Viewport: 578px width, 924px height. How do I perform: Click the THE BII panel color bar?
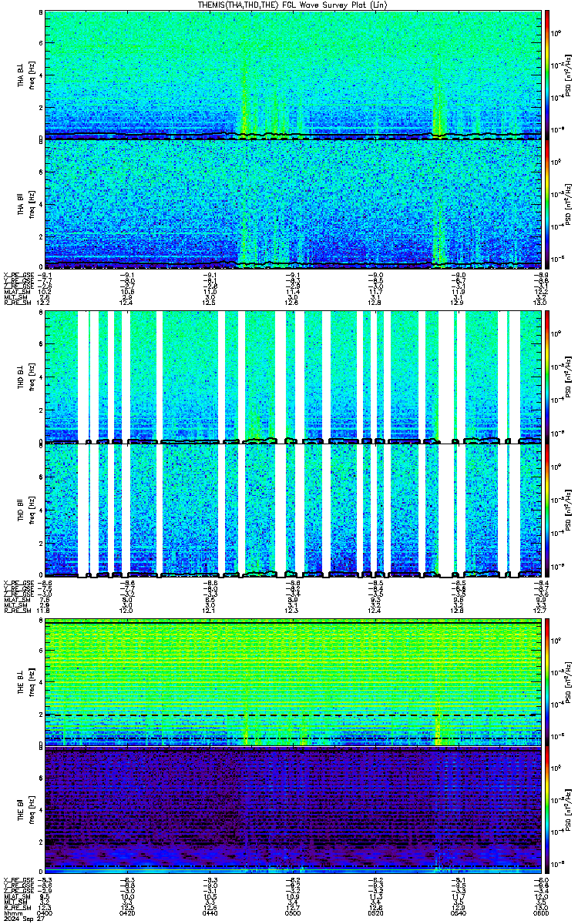[546, 808]
